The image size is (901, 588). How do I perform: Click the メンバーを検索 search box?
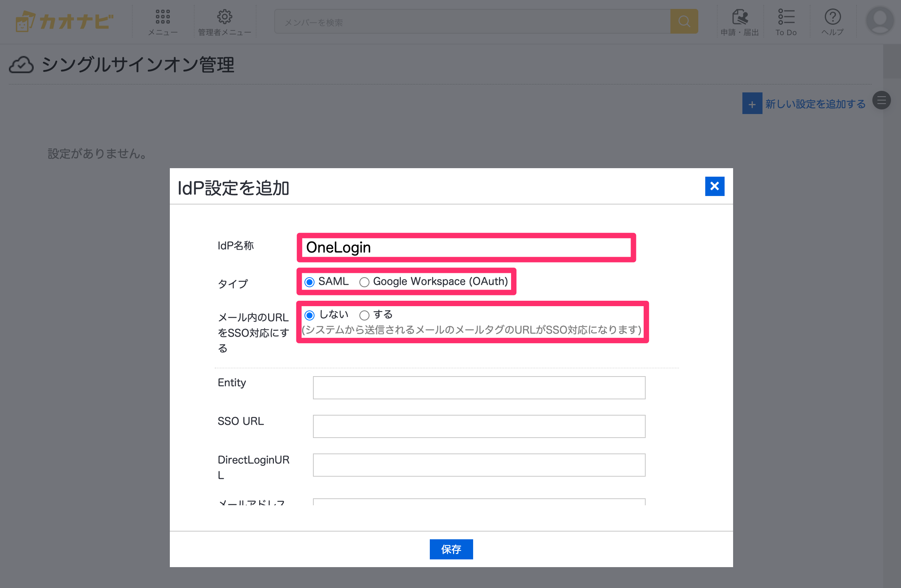click(x=472, y=22)
